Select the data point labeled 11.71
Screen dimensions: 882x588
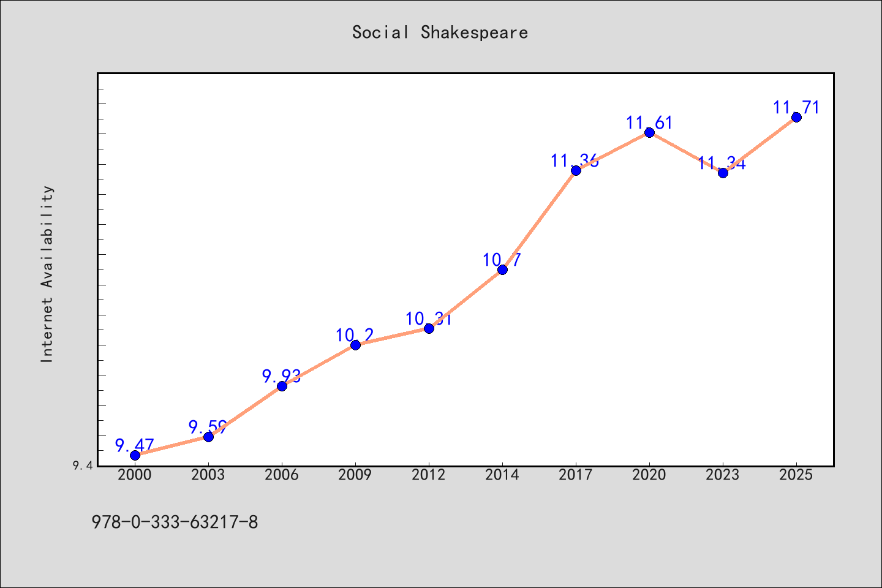(796, 117)
